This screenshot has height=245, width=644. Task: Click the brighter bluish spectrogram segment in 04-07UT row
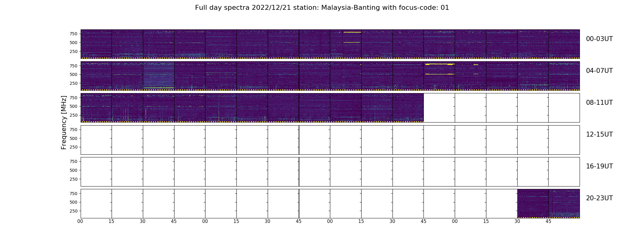[159, 76]
